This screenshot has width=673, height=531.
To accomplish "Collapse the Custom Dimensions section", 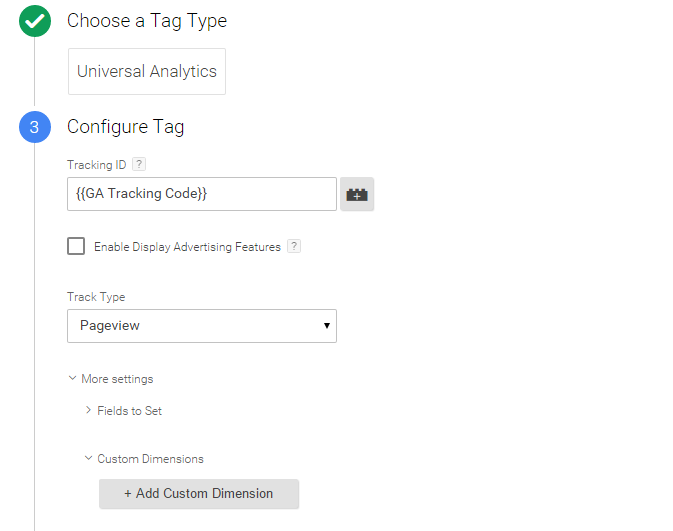I will pyautogui.click(x=150, y=459).
